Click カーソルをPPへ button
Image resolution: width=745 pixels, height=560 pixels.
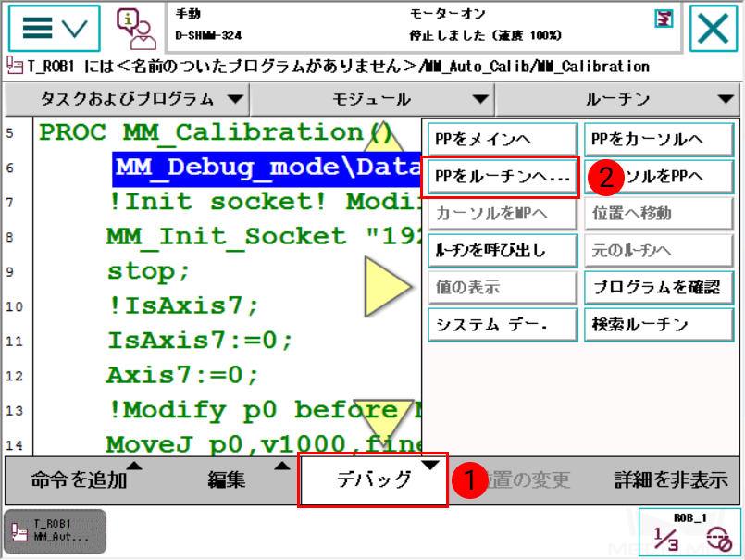click(659, 177)
